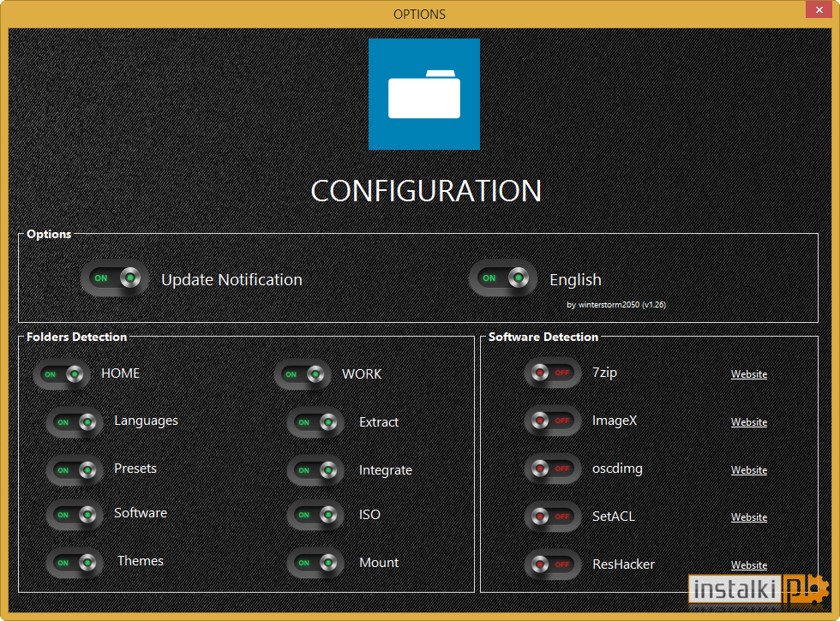This screenshot has height=621, width=840.
Task: Turn off Mount folder toggle
Action: 316,563
